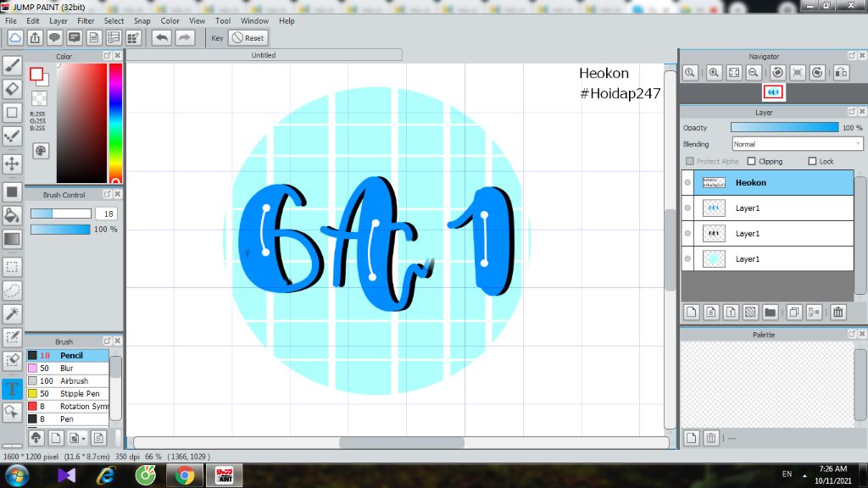868x488 pixels.
Task: Open Google Chrome from taskbar
Action: pos(185,476)
